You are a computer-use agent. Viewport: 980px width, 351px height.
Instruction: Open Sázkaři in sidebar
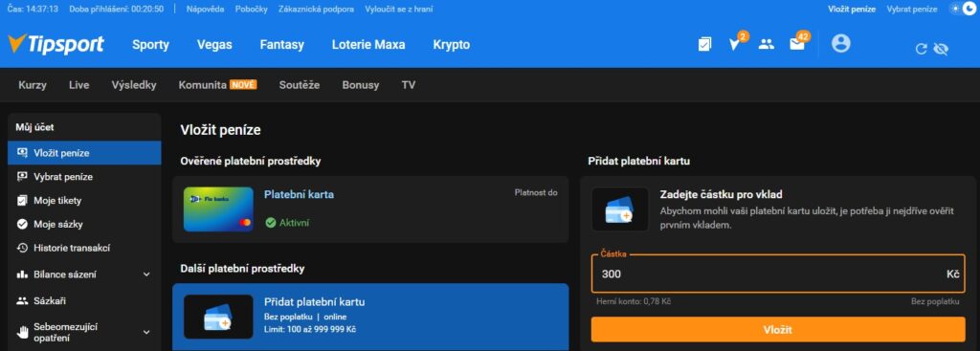pos(84,300)
